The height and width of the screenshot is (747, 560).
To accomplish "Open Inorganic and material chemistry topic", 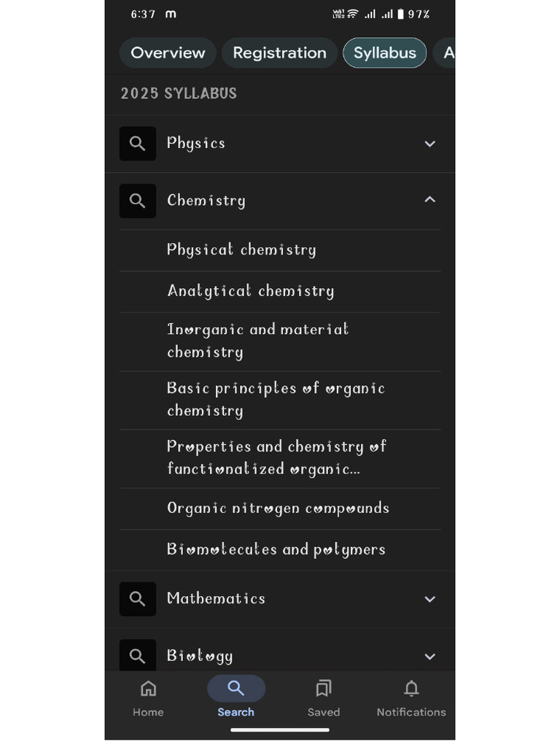I will [257, 341].
